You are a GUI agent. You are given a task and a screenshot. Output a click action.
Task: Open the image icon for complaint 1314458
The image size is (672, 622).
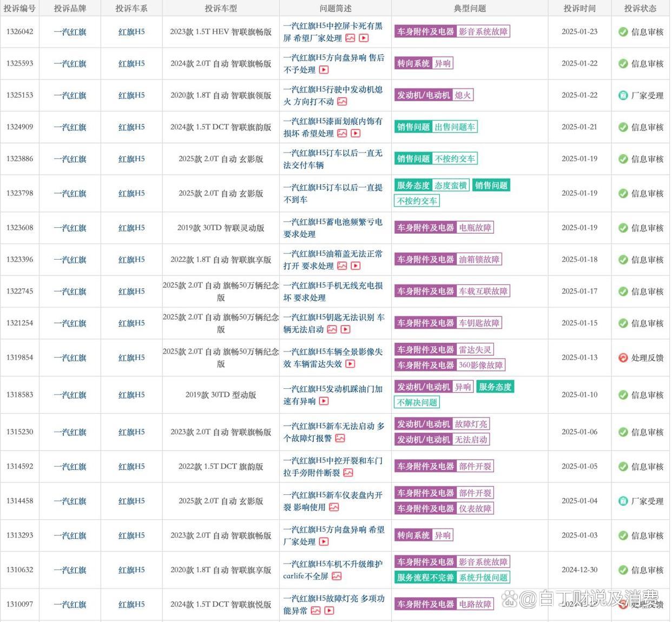point(334,507)
